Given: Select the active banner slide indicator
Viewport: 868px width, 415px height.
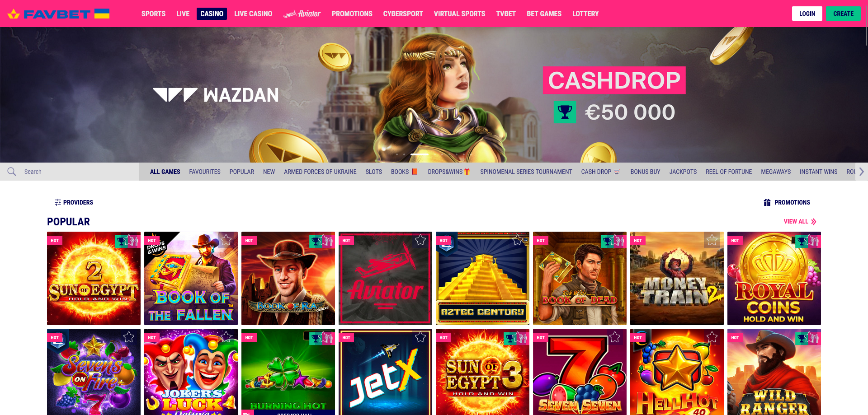Looking at the screenshot, I should click(420, 154).
